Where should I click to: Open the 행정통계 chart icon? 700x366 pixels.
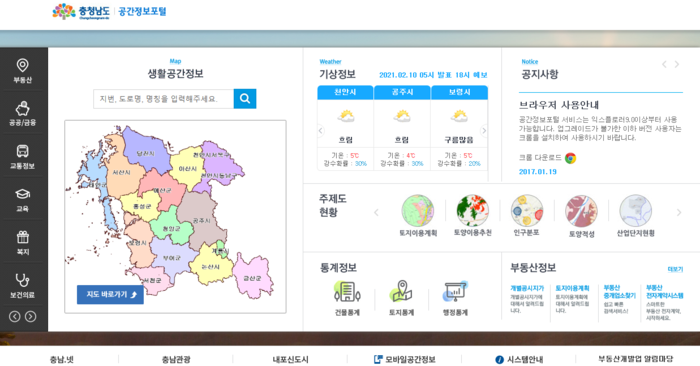point(455,291)
